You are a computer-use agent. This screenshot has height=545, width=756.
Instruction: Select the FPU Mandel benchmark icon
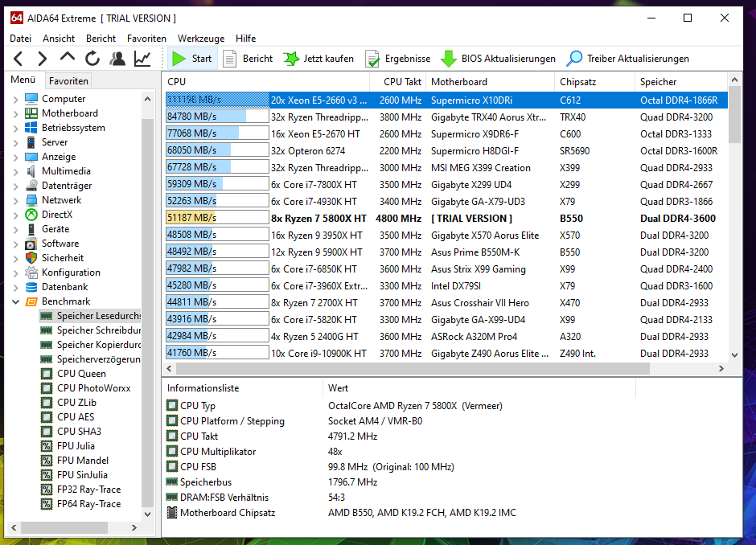[47, 460]
